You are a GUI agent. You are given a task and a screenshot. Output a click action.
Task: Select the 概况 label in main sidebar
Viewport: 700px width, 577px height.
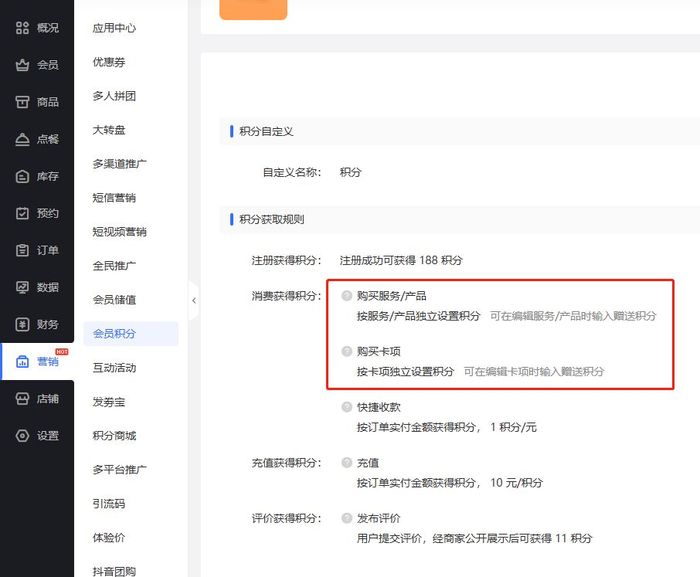(48, 28)
